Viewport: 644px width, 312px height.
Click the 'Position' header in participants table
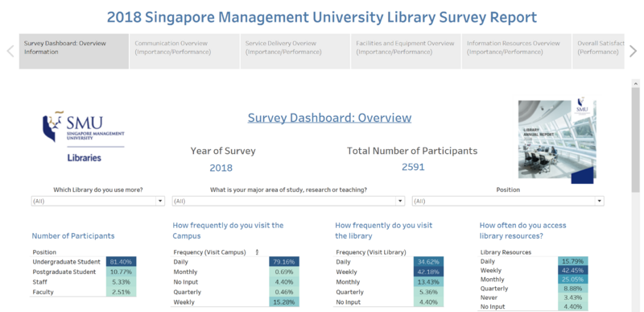[44, 252]
